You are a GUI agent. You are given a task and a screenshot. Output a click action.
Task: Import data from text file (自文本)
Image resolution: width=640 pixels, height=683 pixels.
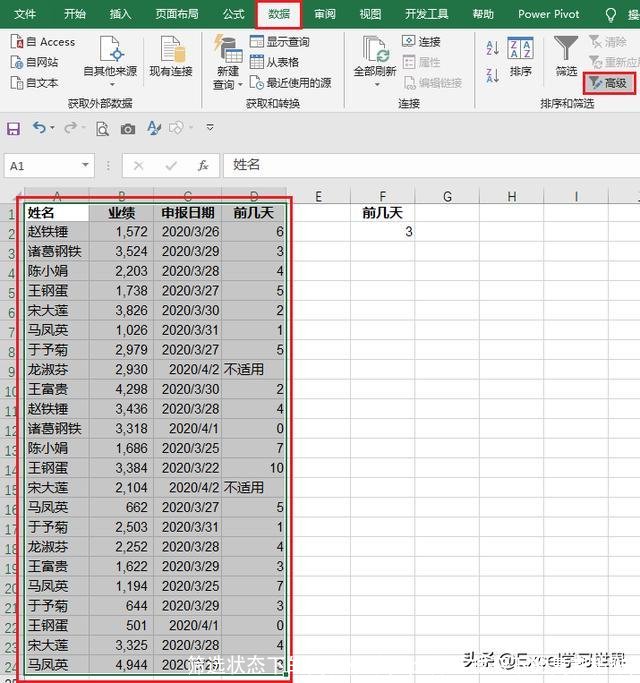pyautogui.click(x=34, y=83)
